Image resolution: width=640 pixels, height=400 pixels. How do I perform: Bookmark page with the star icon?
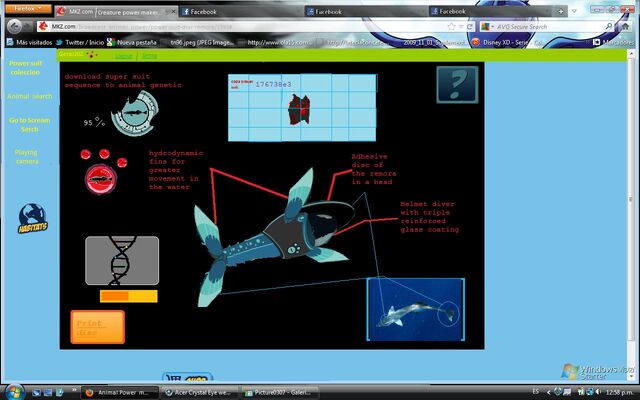click(451, 27)
